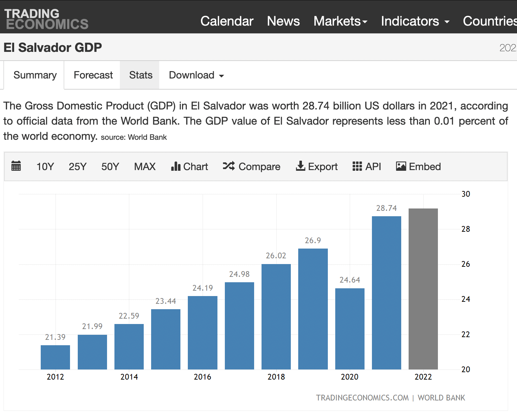Click the grid API icon
The width and height of the screenshot is (517, 420).
357,166
